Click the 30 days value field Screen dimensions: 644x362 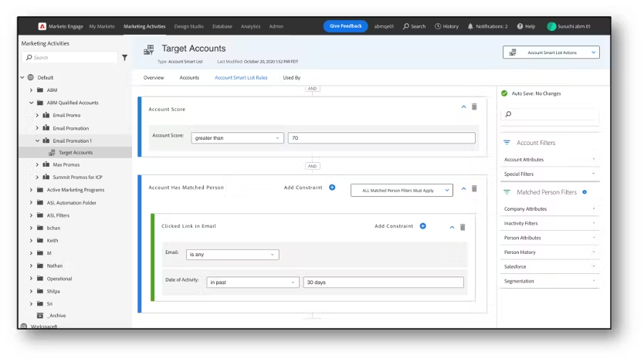(384, 282)
